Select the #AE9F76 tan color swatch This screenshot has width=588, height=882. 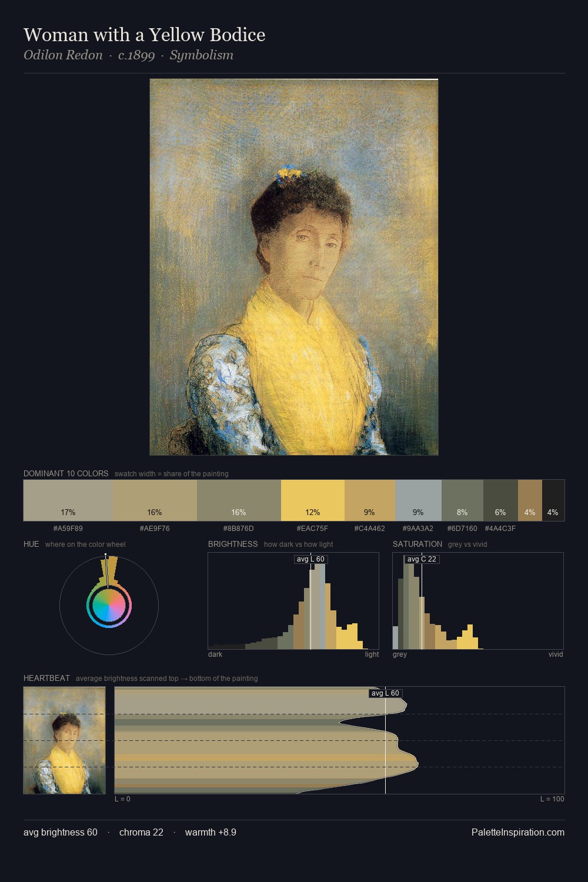(x=155, y=500)
